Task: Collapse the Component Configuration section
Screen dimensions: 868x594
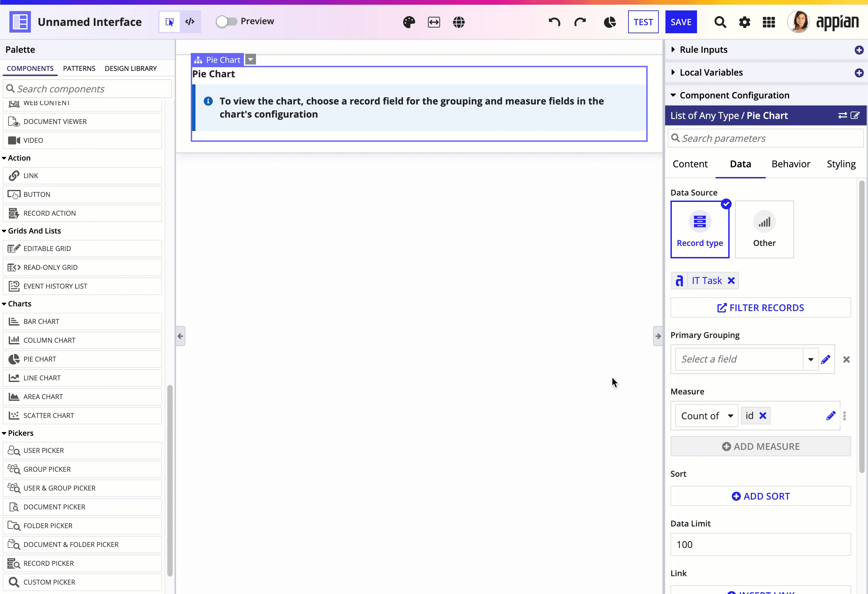Action: click(673, 95)
